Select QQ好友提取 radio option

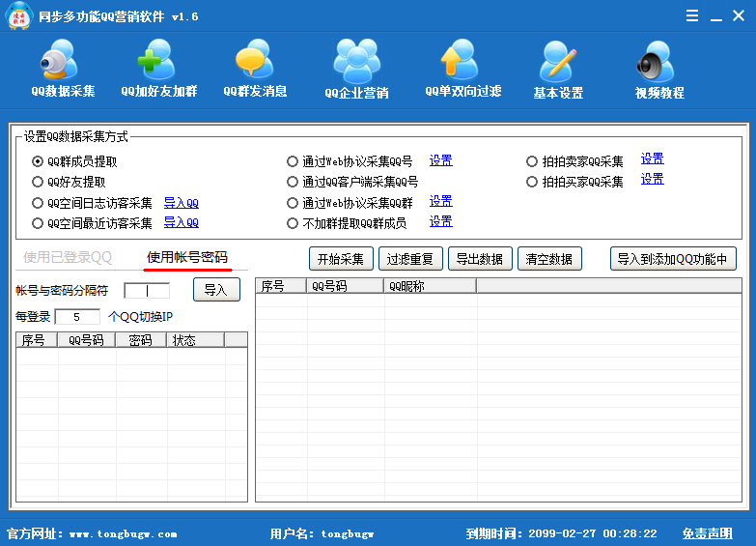(38, 182)
